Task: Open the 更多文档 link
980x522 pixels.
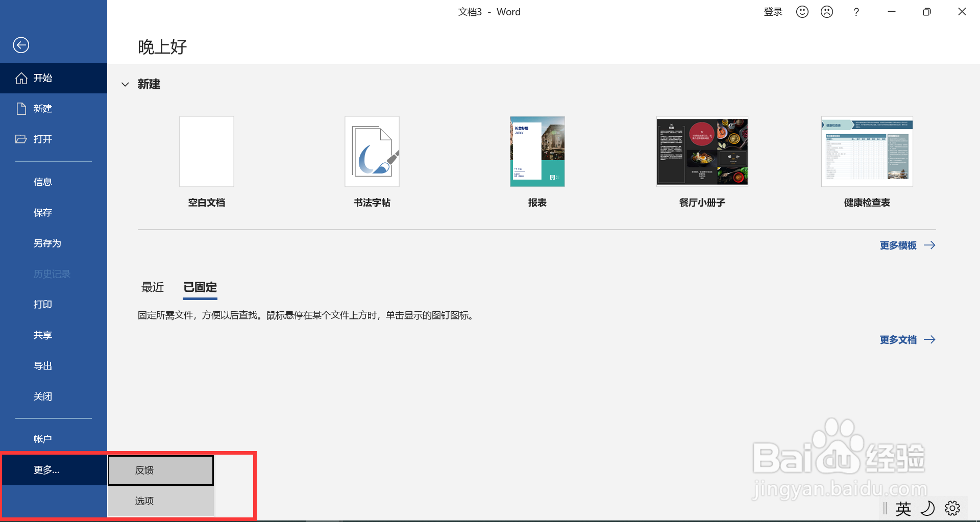Action: [x=898, y=340]
